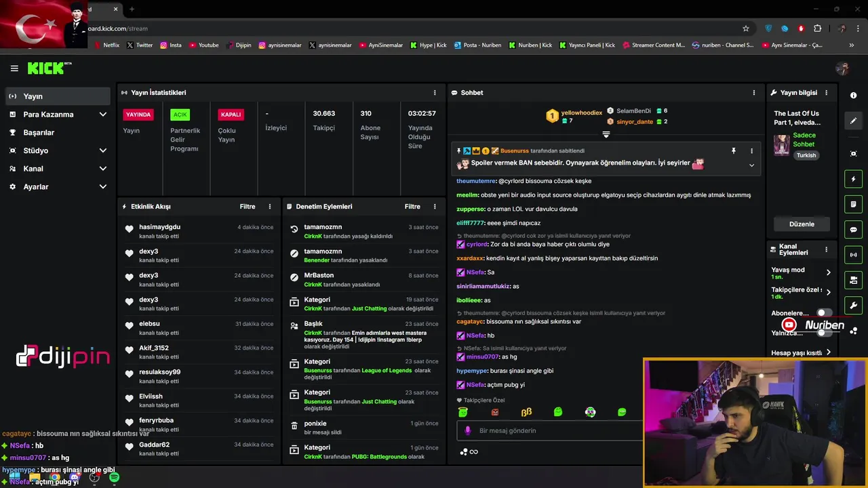The image size is (868, 488).
Task: Open Hype | Kick bookmark
Action: [429, 45]
